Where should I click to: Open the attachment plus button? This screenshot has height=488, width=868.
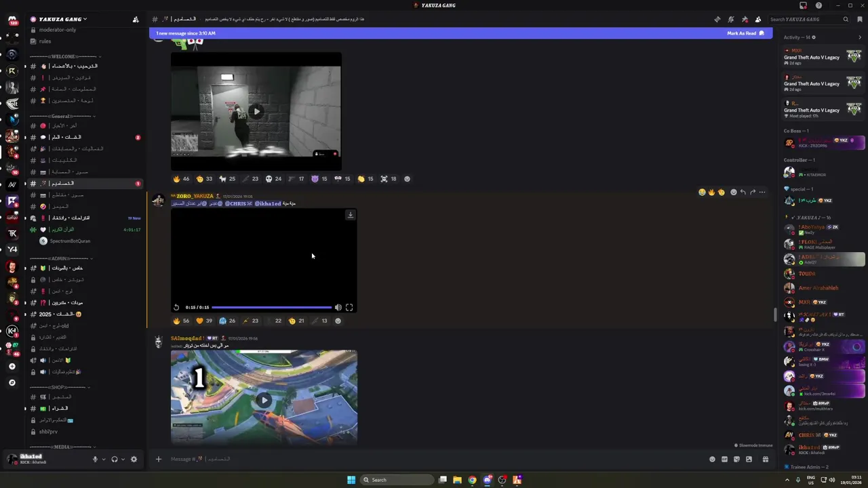click(158, 459)
